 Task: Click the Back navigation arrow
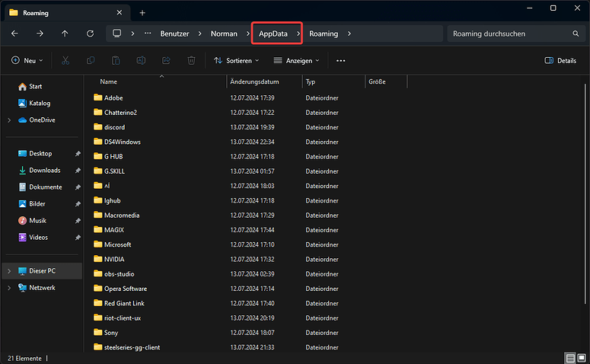coord(15,34)
